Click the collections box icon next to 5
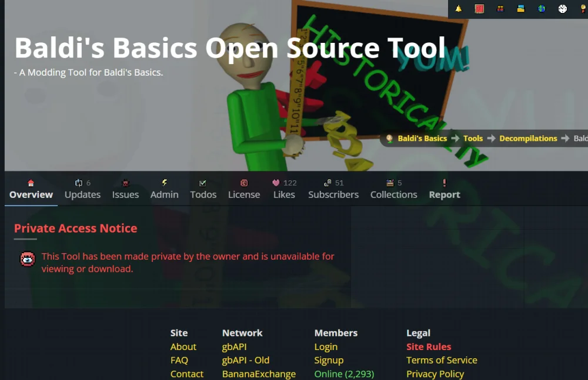 click(x=390, y=183)
